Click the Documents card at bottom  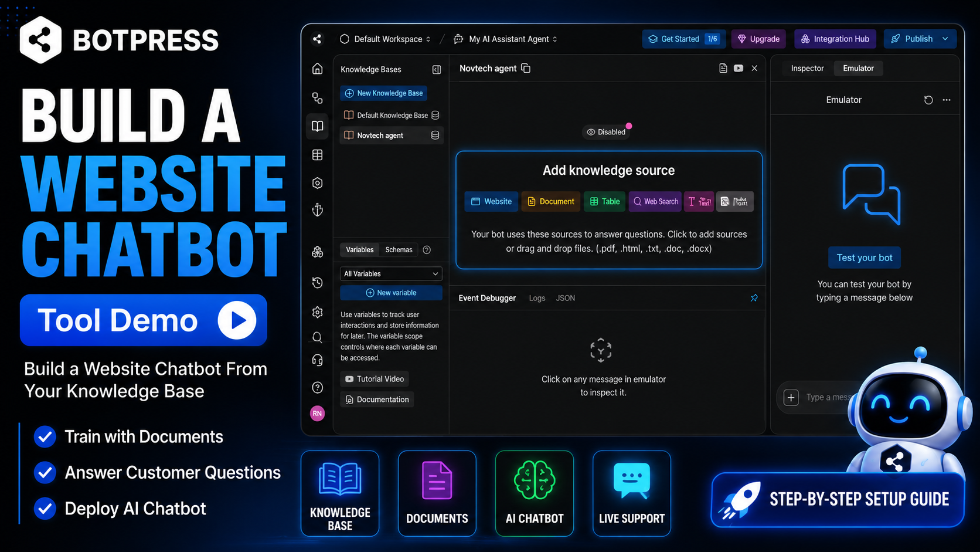(x=437, y=493)
